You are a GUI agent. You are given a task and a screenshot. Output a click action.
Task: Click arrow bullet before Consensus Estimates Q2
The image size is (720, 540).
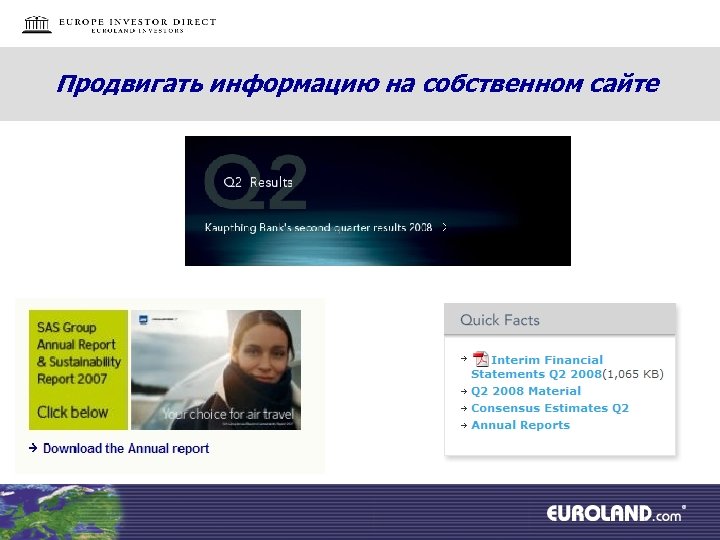tap(464, 408)
